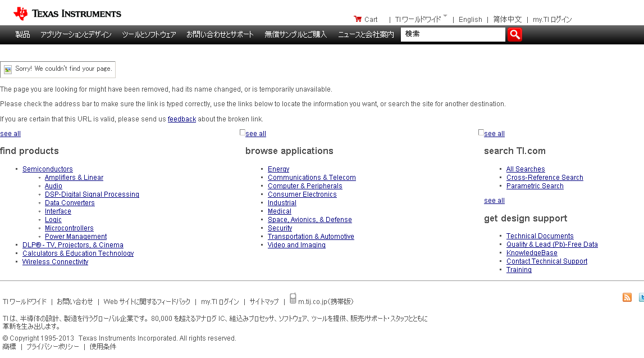The height and width of the screenshot is (358, 644).
Task: Open the All Searches link
Action: pos(526,169)
